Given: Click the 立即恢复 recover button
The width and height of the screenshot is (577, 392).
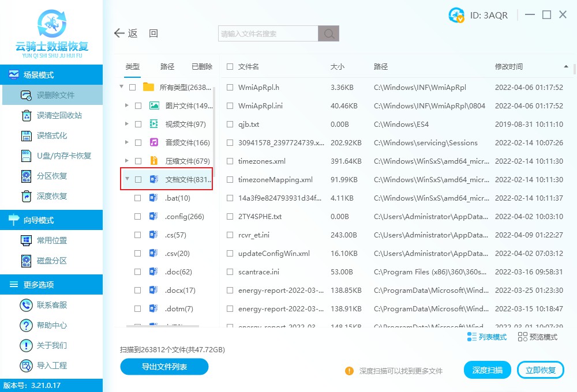Looking at the screenshot, I should (541, 370).
